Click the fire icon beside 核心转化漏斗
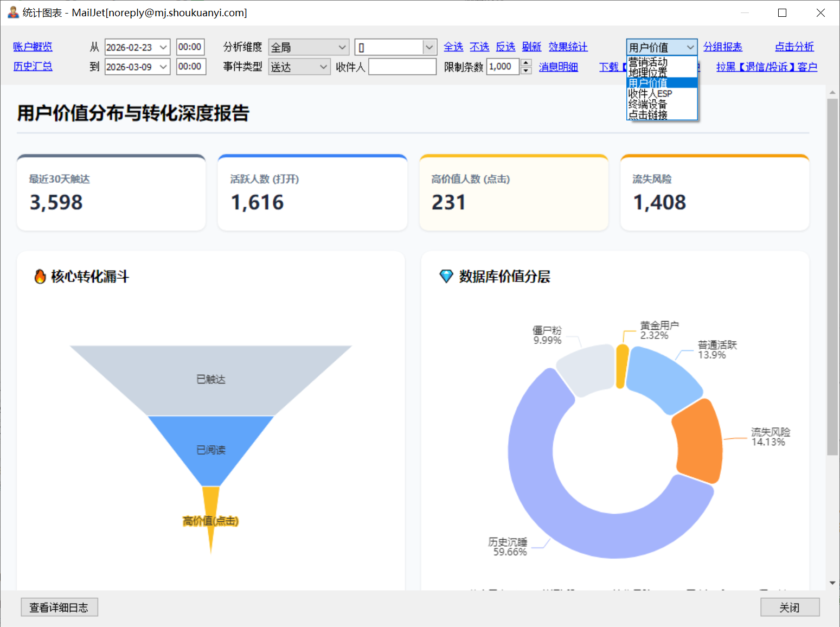Image resolution: width=840 pixels, height=627 pixels. click(40, 277)
